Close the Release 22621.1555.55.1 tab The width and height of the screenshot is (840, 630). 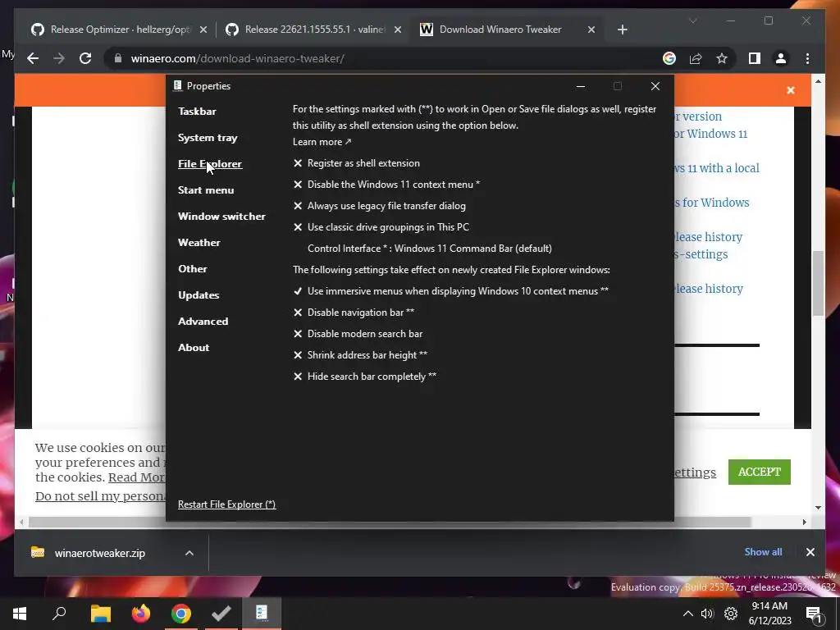click(x=398, y=30)
